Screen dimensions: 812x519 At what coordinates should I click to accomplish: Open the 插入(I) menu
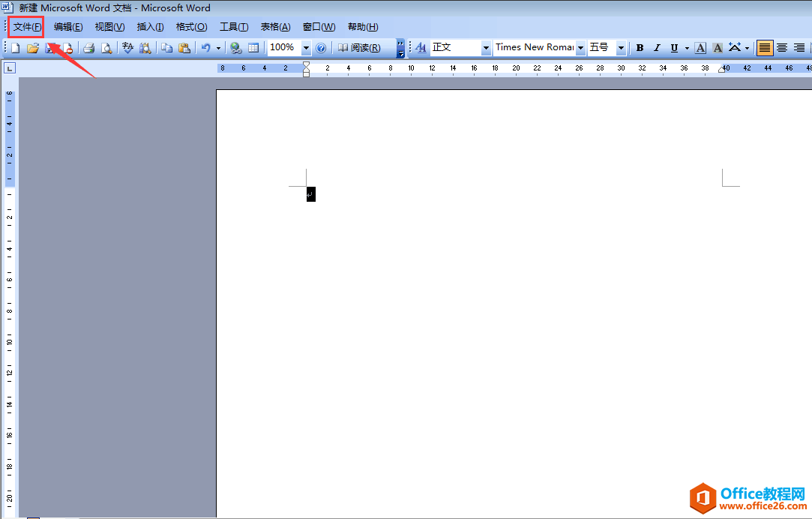[150, 27]
